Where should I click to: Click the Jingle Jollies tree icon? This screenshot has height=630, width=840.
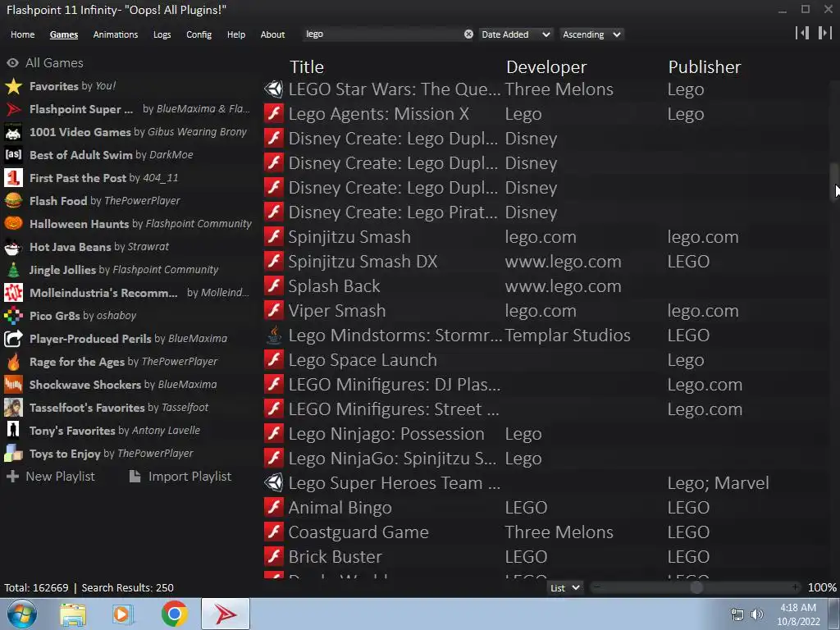(x=13, y=270)
